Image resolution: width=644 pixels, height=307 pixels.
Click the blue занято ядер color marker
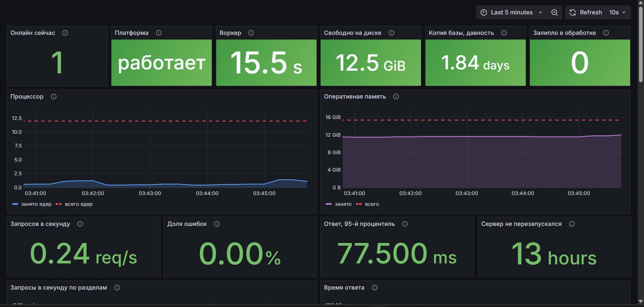[15, 204]
